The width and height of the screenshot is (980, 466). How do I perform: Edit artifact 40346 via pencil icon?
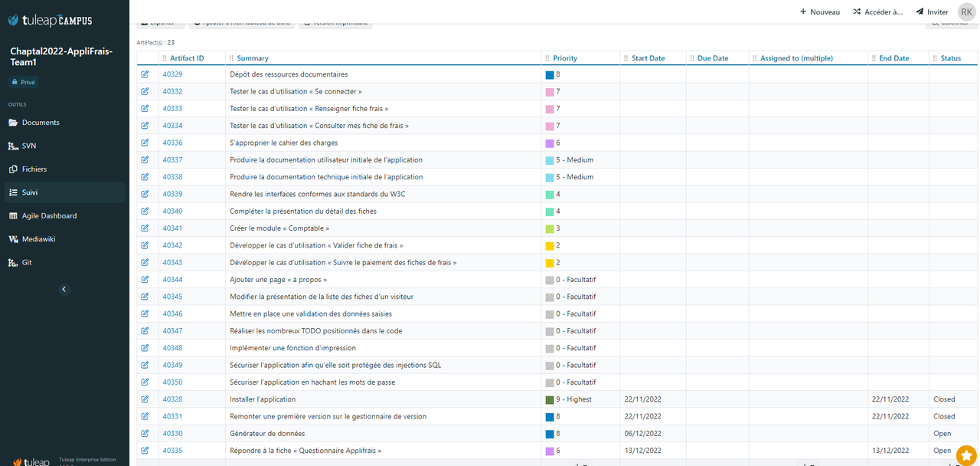(x=145, y=313)
